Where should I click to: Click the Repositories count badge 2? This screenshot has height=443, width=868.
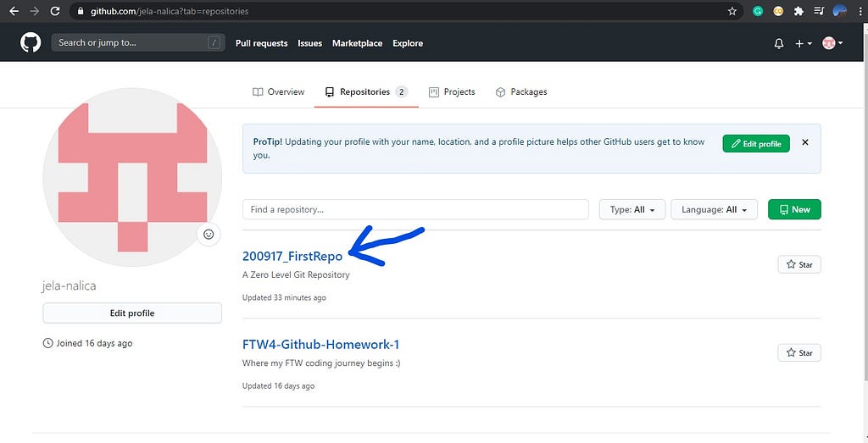tap(402, 91)
